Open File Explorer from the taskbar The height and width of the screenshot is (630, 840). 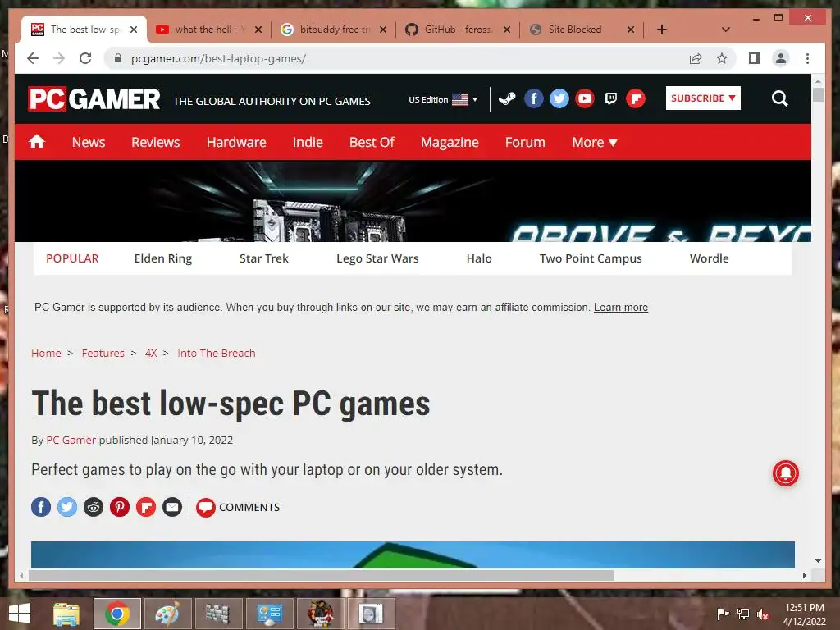tap(66, 614)
